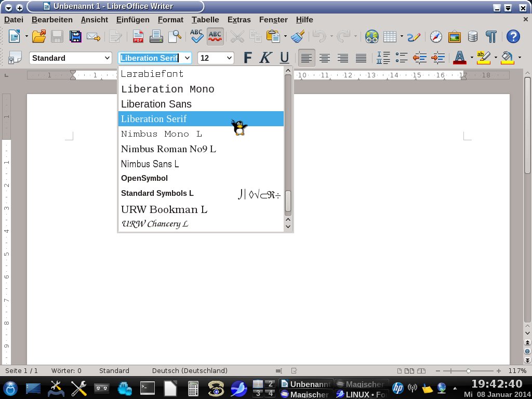Open the Einfügen menu
Screen dimensions: 532x399
(132, 20)
